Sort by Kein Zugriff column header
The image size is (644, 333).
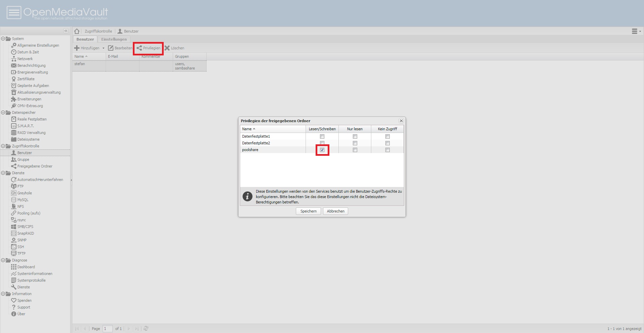pos(387,129)
